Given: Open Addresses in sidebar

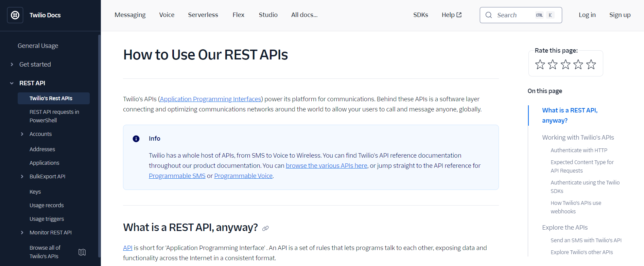Looking at the screenshot, I should click(x=42, y=149).
